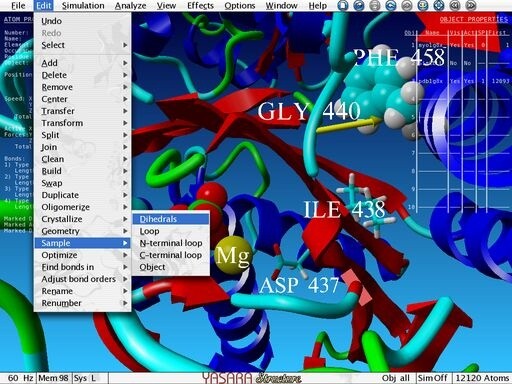This screenshot has height=384, width=512.
Task: Expand the Transform submenu arrow
Action: pyautogui.click(x=125, y=123)
